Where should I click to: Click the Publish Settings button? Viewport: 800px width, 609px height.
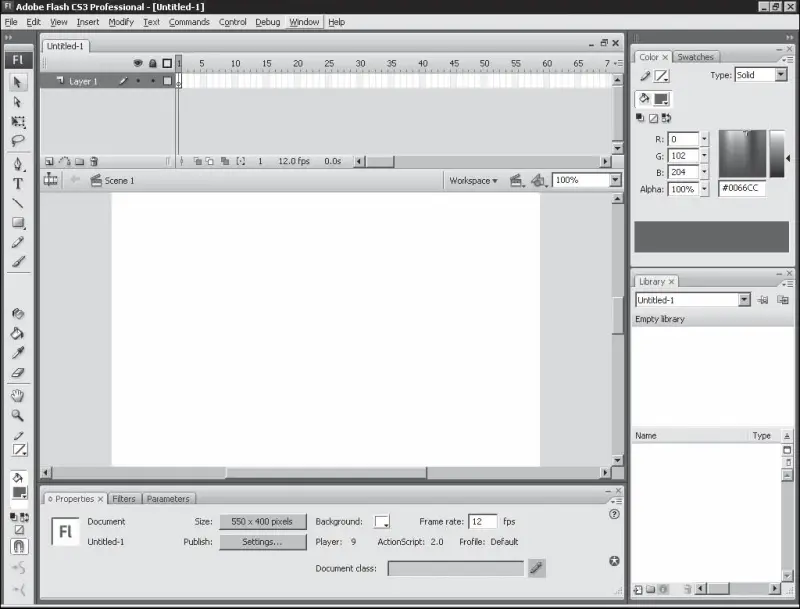point(262,542)
